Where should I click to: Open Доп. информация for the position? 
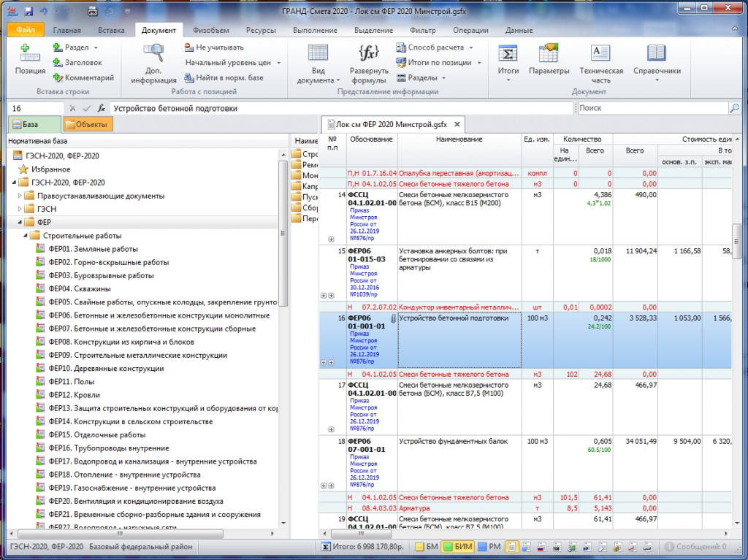[x=153, y=64]
